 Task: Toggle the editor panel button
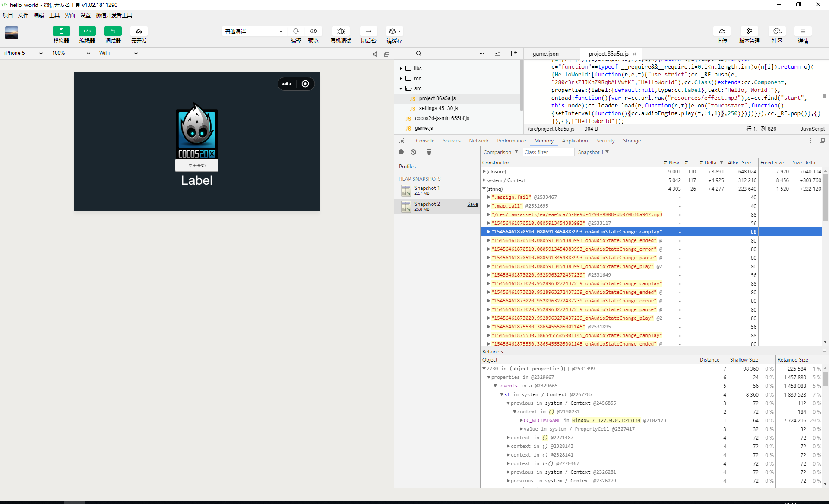pyautogui.click(x=87, y=31)
